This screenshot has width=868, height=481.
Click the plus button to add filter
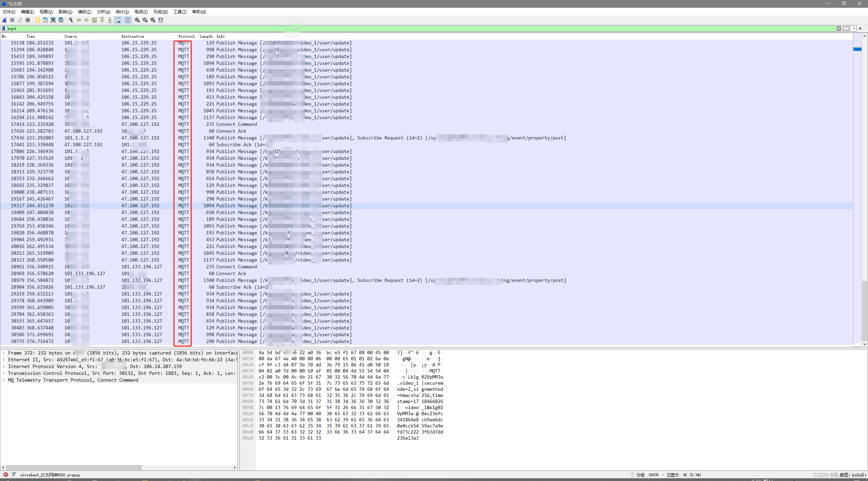click(860, 28)
